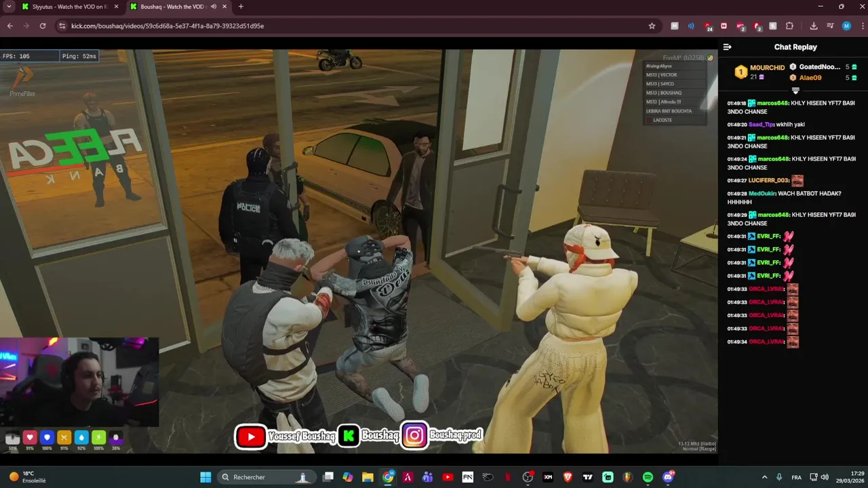This screenshot has width=868, height=488.
Task: Click username MedOukir in chat
Action: pos(762,194)
